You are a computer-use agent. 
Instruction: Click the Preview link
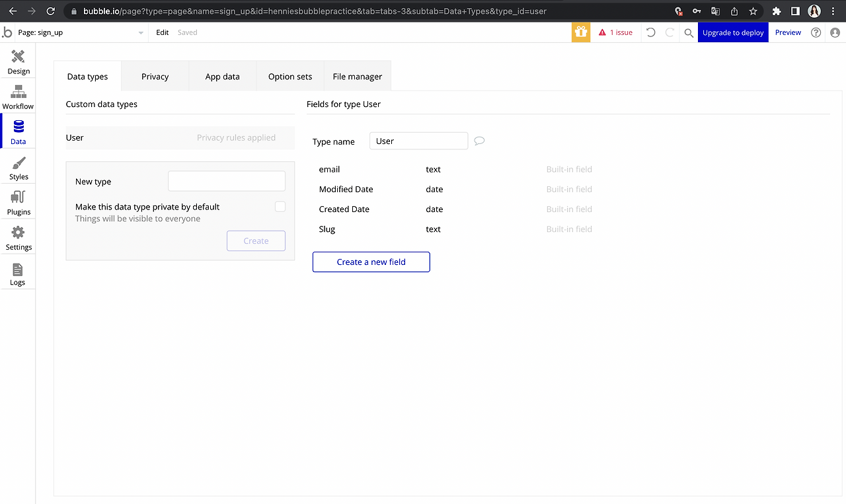788,32
